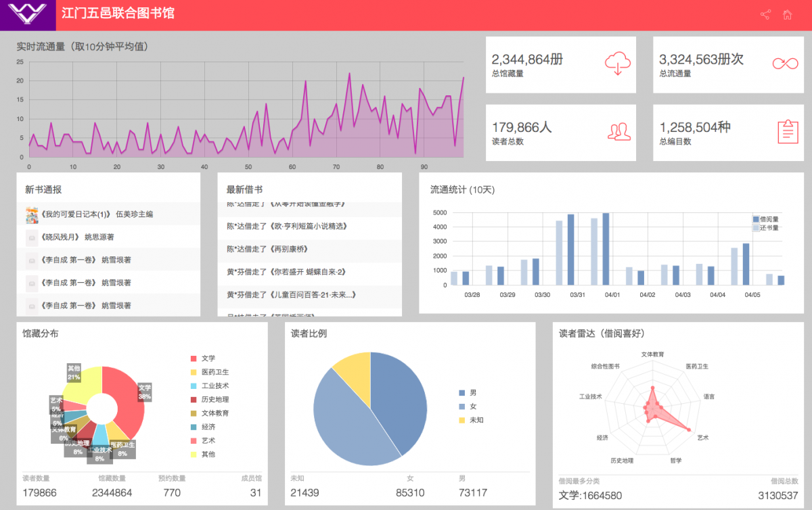The height and width of the screenshot is (510, 812).
Task: Click 哲学 axis label on radar chart
Action: (x=676, y=461)
